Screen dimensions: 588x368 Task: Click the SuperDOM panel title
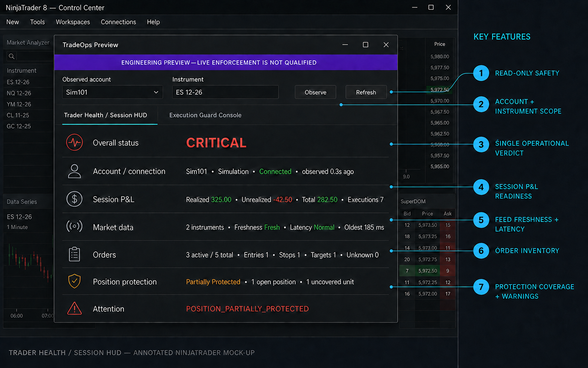coord(413,201)
